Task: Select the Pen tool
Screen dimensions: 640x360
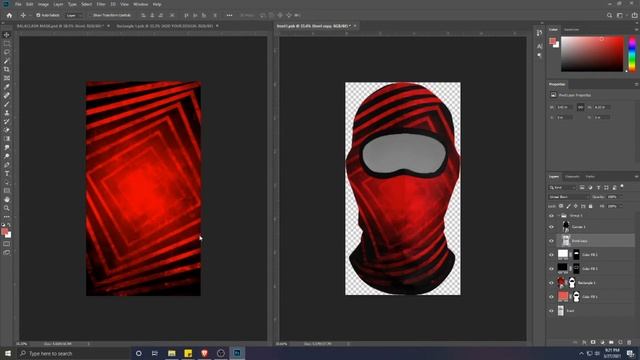Action: point(7,165)
